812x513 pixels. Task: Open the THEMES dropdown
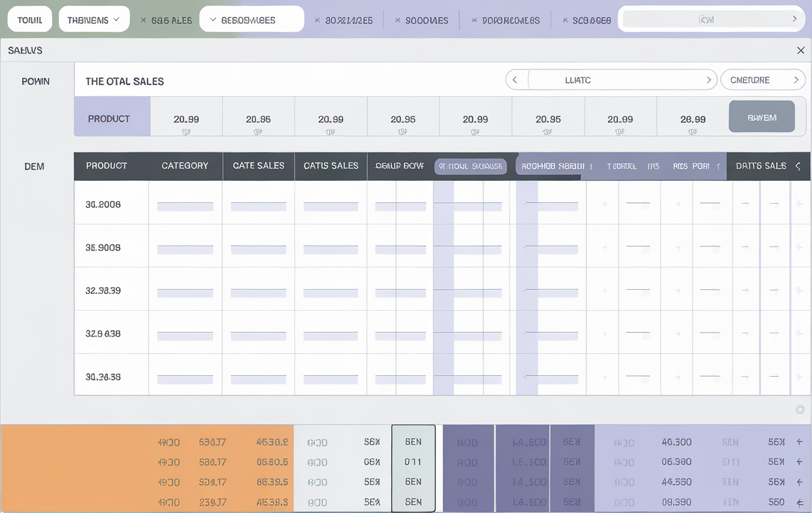pyautogui.click(x=93, y=19)
